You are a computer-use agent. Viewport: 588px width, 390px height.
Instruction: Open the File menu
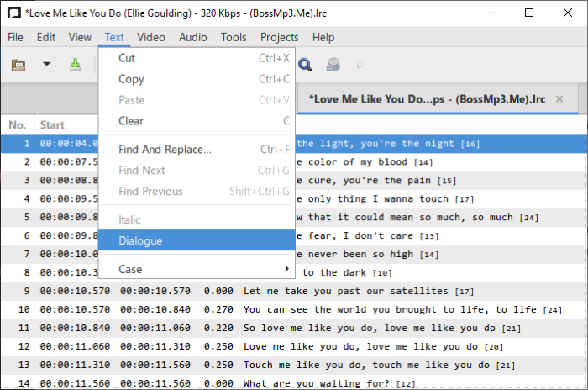point(15,37)
